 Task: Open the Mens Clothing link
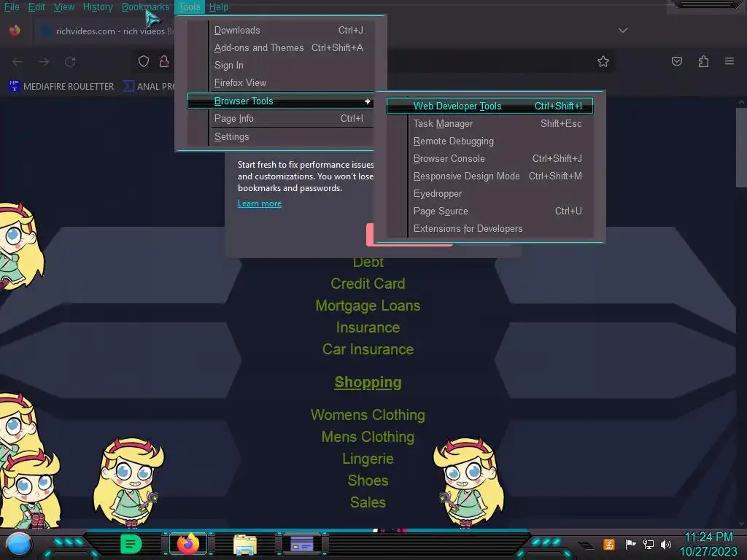368,437
